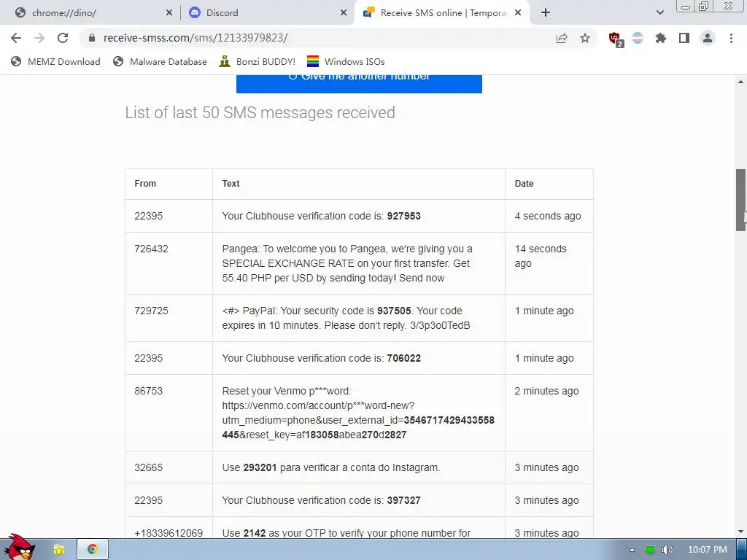Click the Give me another number button
Viewport: 747px width, 560px height.
[359, 83]
